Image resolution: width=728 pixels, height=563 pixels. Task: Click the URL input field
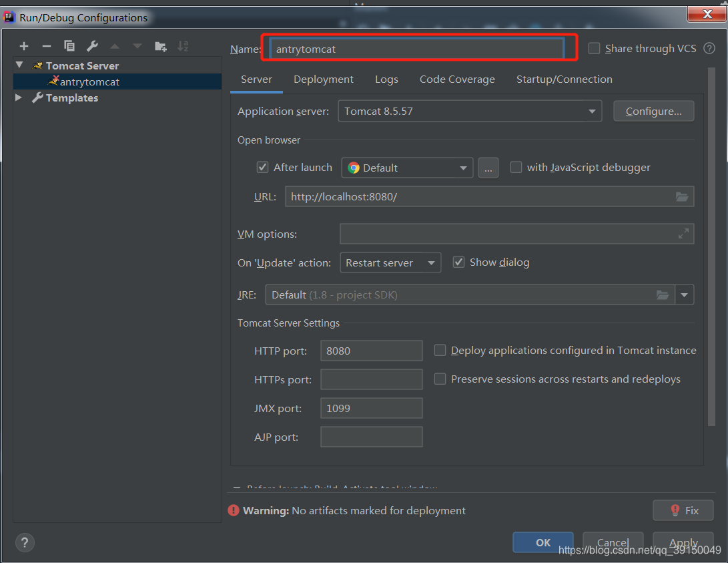click(x=489, y=196)
